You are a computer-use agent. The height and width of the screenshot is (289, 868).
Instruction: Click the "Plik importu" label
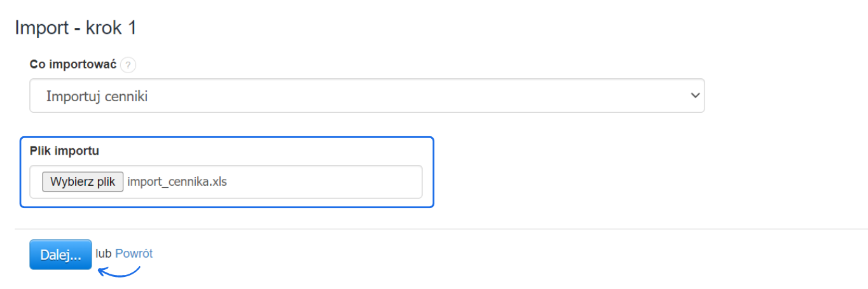tap(64, 151)
